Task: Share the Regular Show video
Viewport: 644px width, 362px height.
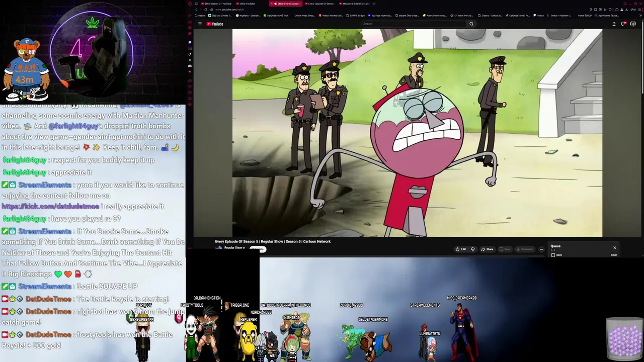Action: (487, 249)
